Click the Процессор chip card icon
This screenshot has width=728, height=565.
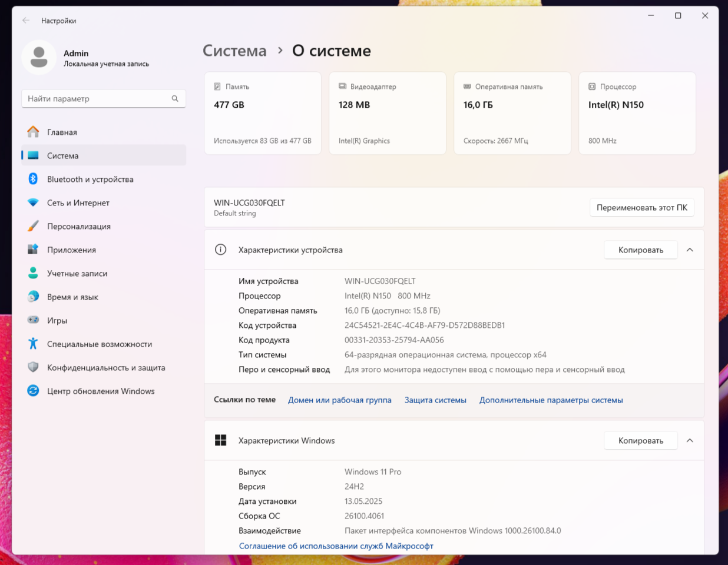(x=592, y=87)
